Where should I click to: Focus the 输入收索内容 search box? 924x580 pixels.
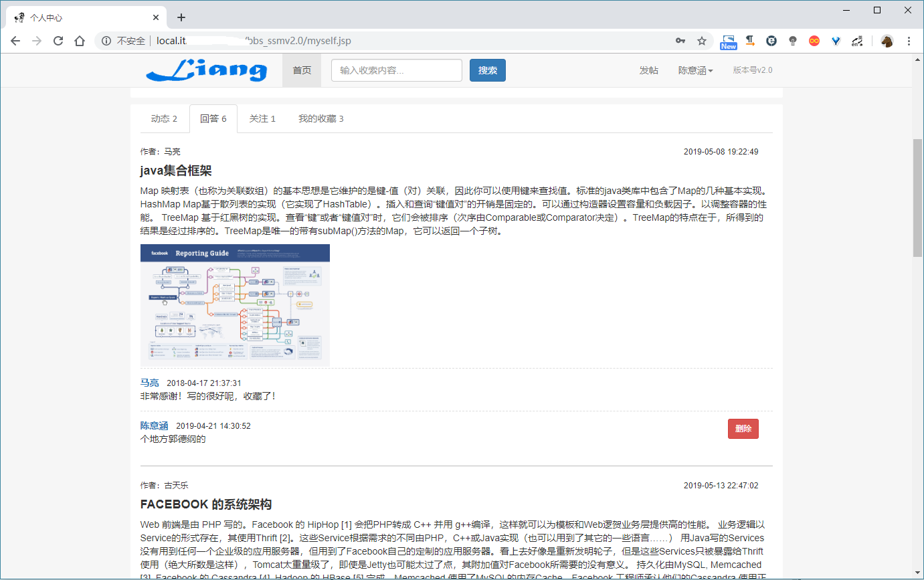click(x=397, y=70)
